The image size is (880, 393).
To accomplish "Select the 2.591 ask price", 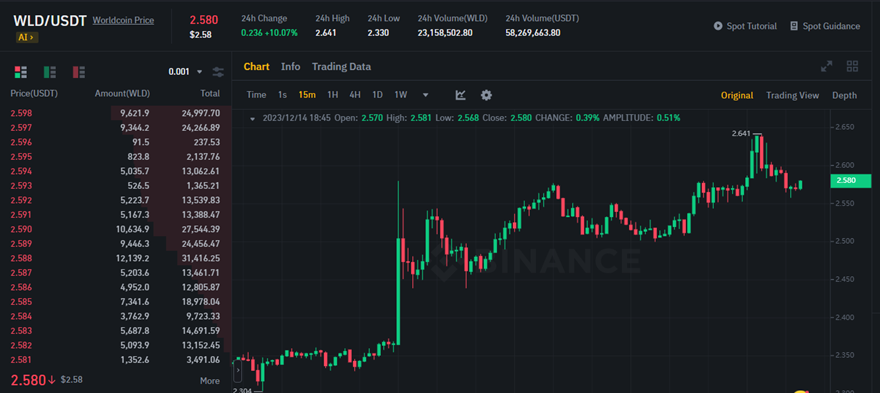I will click(21, 214).
